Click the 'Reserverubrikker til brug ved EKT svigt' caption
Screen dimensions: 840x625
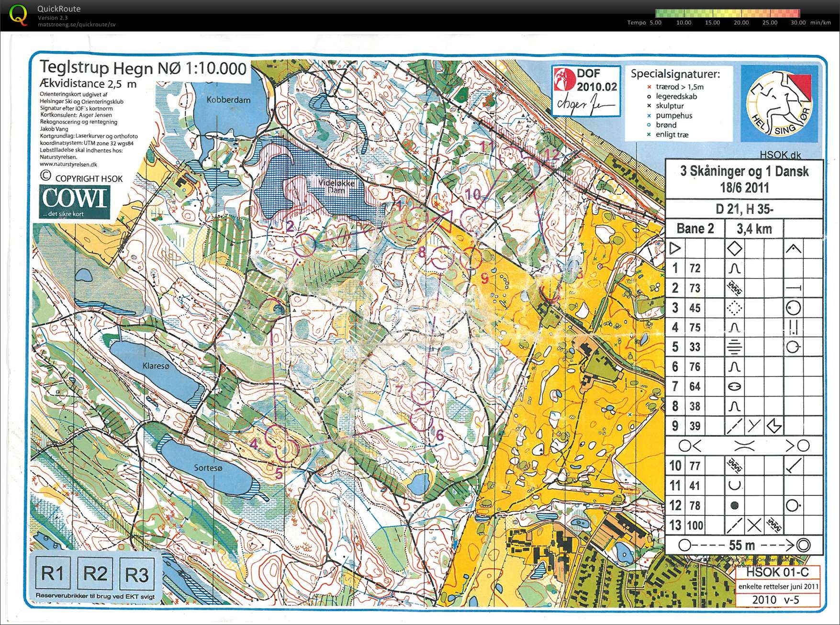[x=95, y=596]
